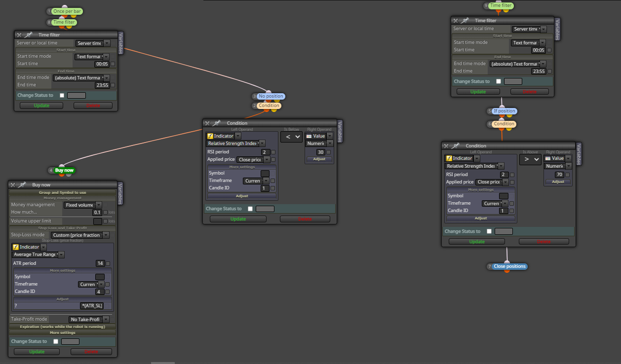Close the RSI below 30 Condition panel
This screenshot has height=364, width=621.
pos(207,123)
